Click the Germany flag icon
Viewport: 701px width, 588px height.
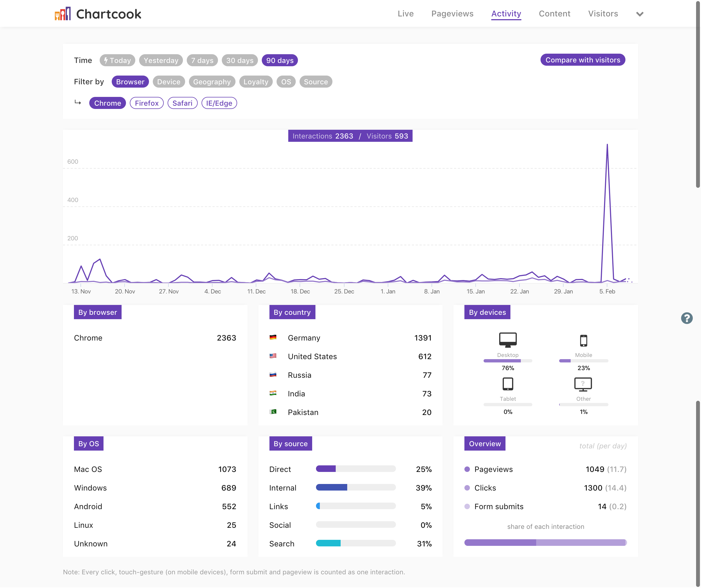click(x=273, y=337)
